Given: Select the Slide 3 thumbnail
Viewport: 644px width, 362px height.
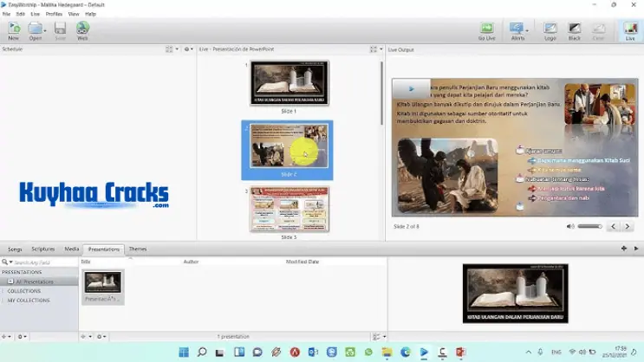Looking at the screenshot, I should 289,209.
